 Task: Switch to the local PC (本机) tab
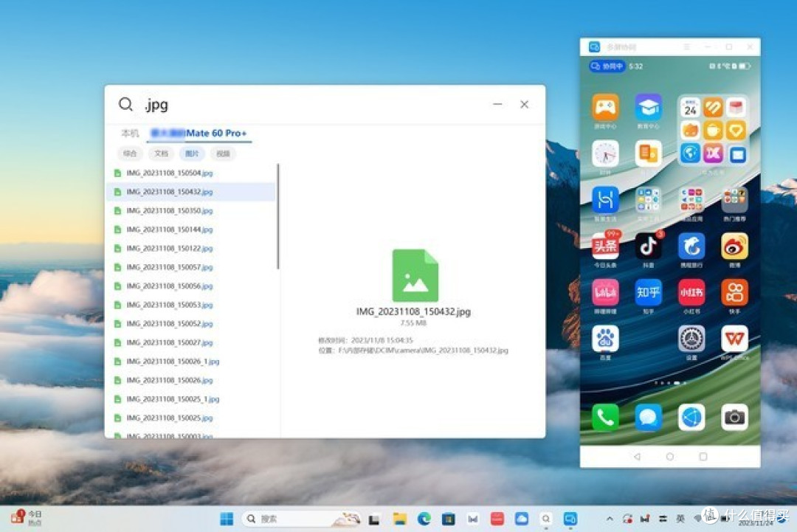[130, 133]
